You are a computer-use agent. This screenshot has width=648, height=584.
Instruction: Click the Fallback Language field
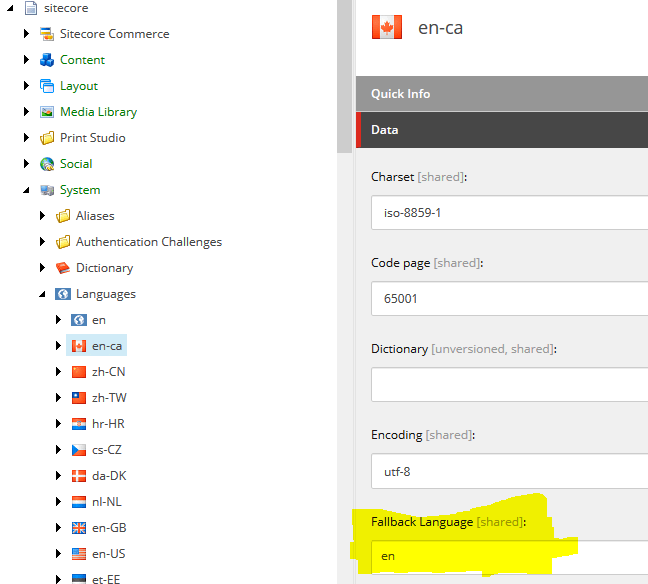510,557
